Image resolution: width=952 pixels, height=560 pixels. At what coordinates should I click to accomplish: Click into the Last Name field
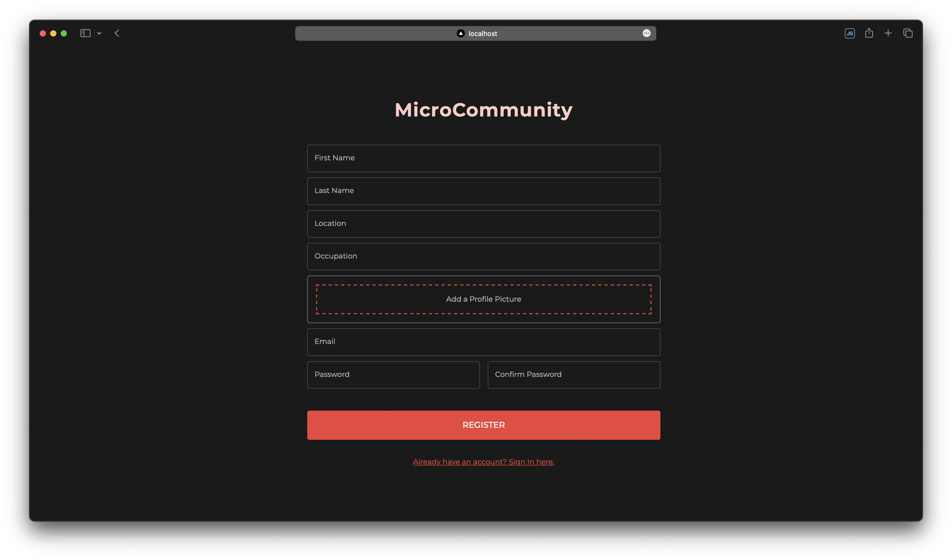pos(484,191)
